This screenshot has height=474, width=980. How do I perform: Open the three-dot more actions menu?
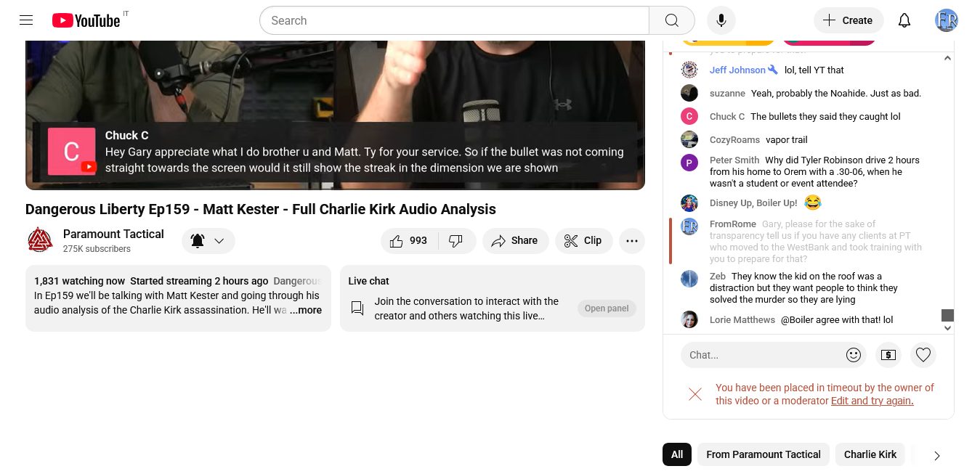click(631, 241)
